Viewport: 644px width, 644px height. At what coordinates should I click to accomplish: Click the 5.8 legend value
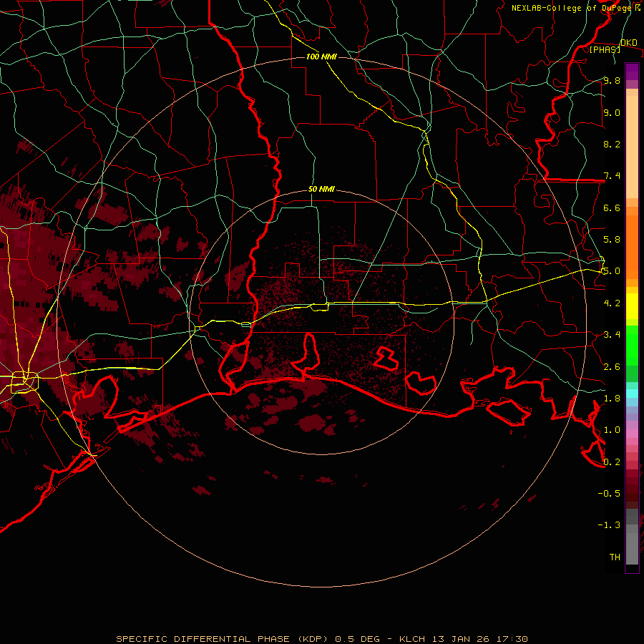click(x=612, y=240)
